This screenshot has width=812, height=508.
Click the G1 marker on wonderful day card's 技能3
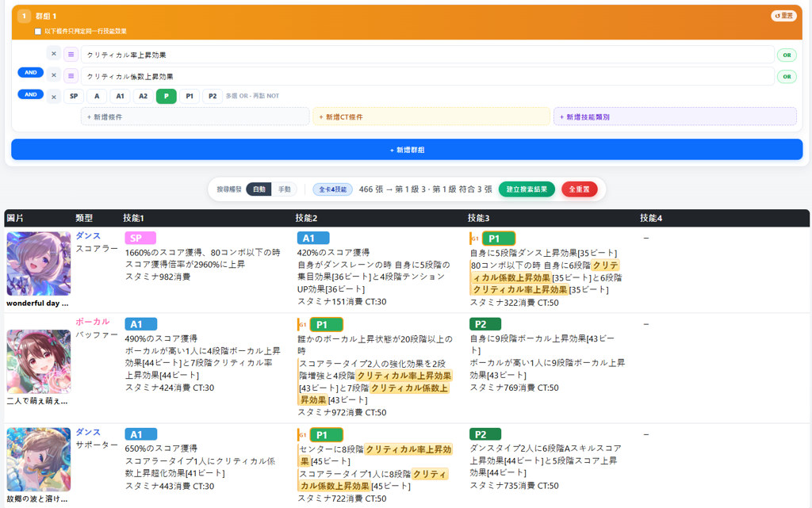[x=474, y=239]
